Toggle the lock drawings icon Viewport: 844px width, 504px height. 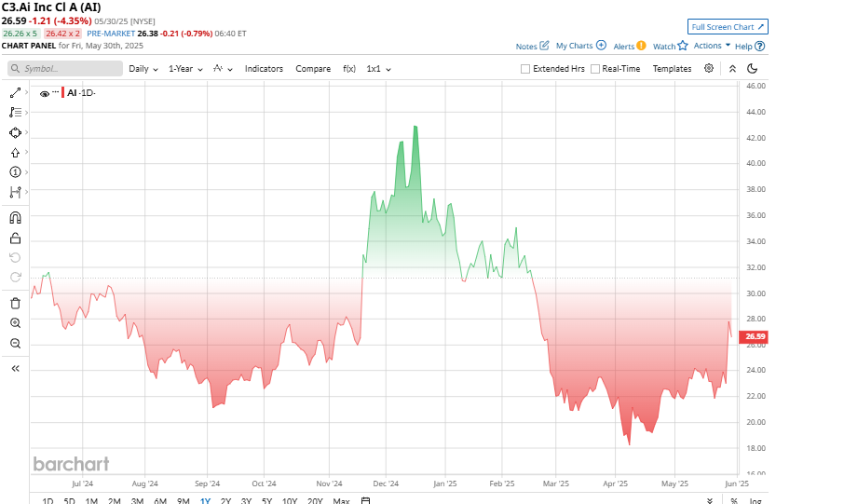pyautogui.click(x=15, y=238)
